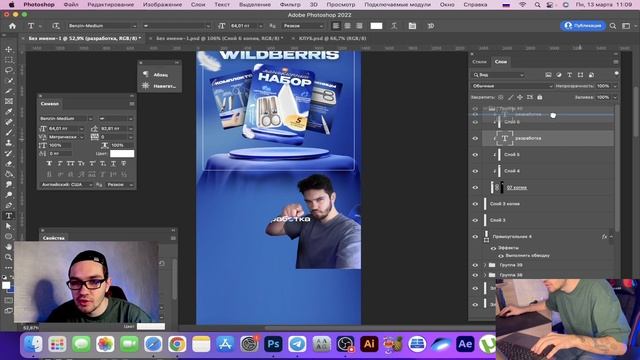Image resolution: width=640 pixels, height=360 pixels.
Task: Open the Изображение menu
Action: (162, 4)
